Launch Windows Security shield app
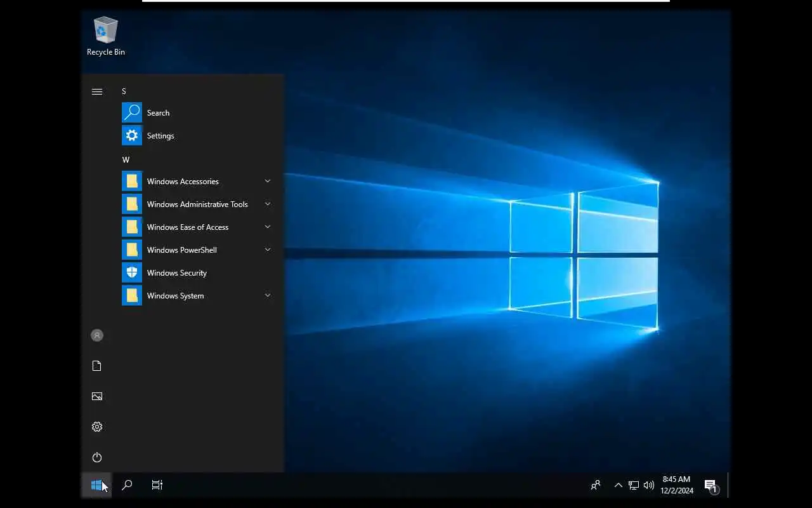812x508 pixels. pyautogui.click(x=198, y=273)
